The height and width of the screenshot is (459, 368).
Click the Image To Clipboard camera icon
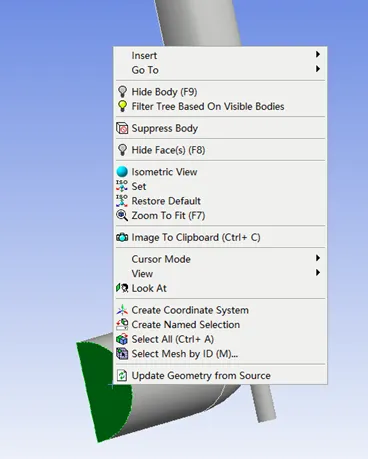pos(122,237)
